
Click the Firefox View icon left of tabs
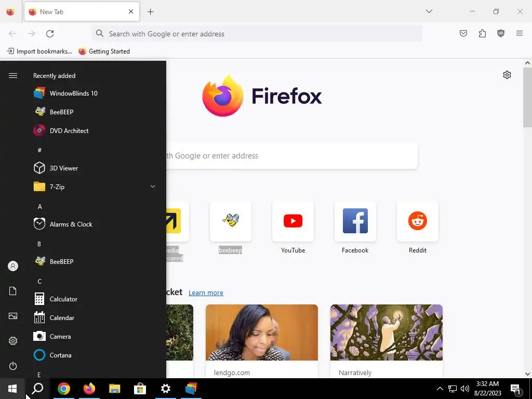(10, 12)
